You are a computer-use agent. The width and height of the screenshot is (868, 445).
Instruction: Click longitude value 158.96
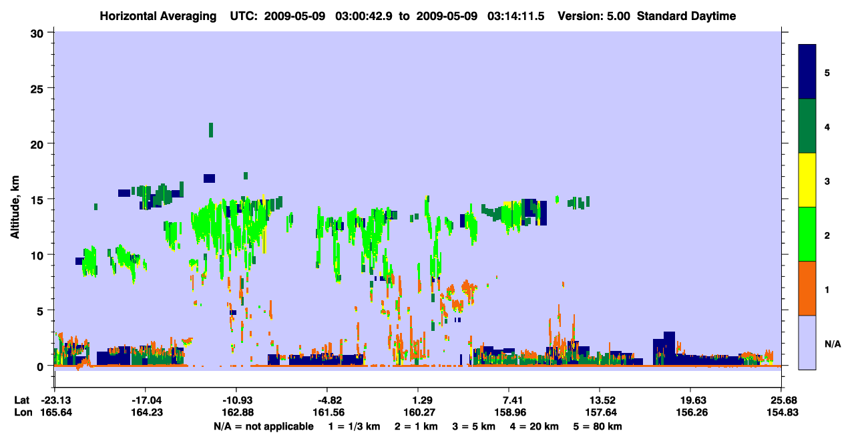(509, 412)
